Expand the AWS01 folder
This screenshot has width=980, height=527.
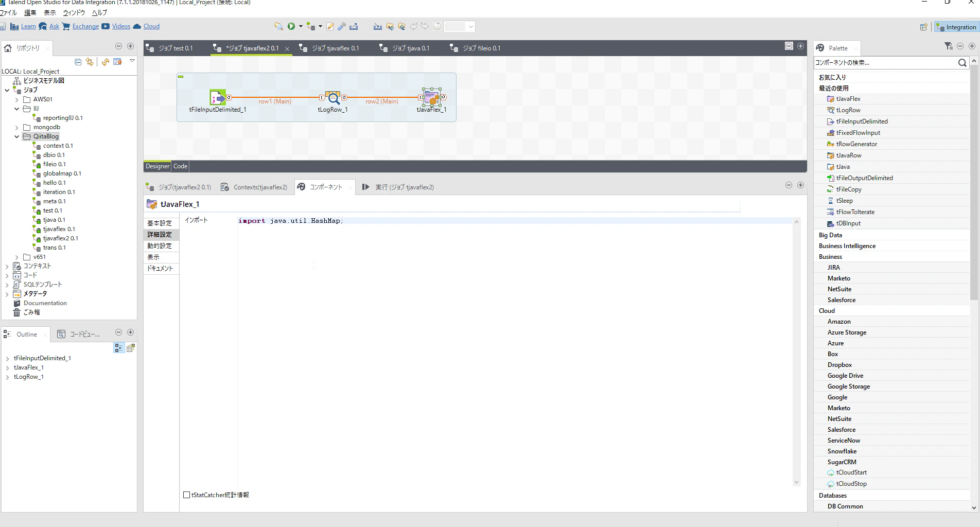(x=17, y=99)
